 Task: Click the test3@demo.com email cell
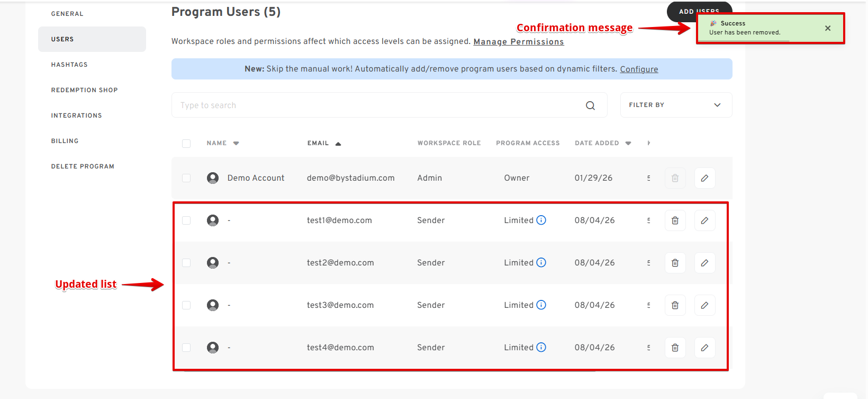[340, 305]
